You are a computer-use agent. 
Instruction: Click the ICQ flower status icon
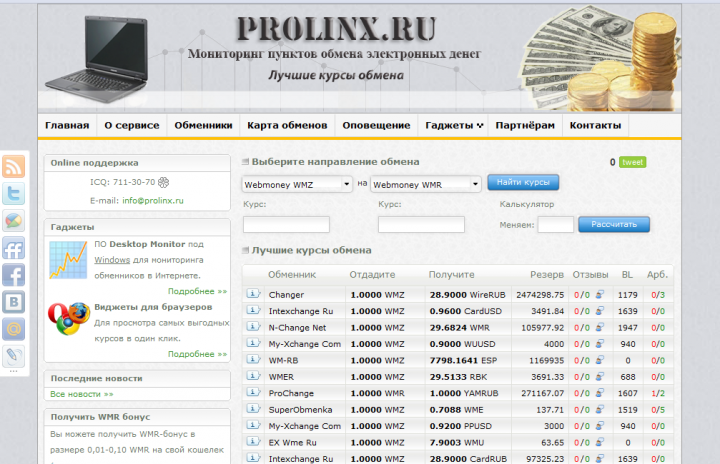[x=163, y=182]
